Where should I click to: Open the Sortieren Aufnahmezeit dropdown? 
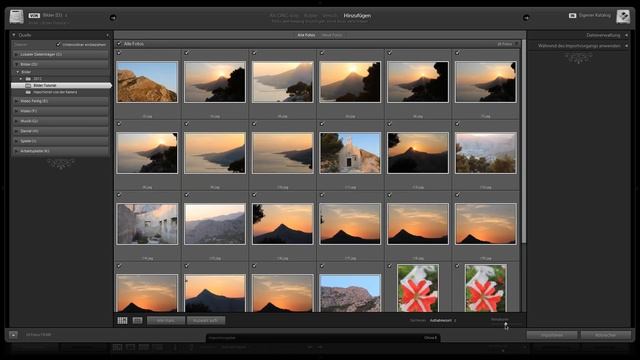pos(442,320)
